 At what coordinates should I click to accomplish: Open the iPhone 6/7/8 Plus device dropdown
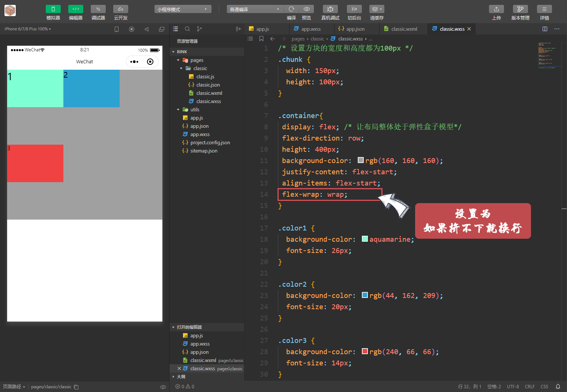pyautogui.click(x=28, y=29)
